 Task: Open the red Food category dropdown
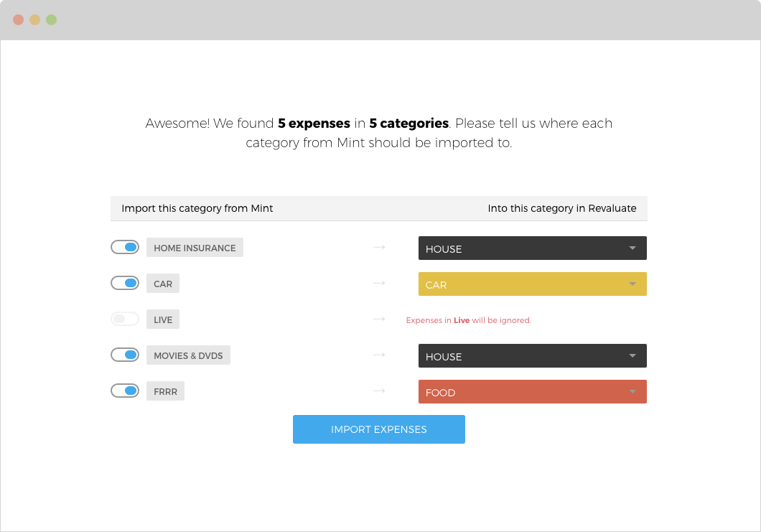click(x=532, y=392)
